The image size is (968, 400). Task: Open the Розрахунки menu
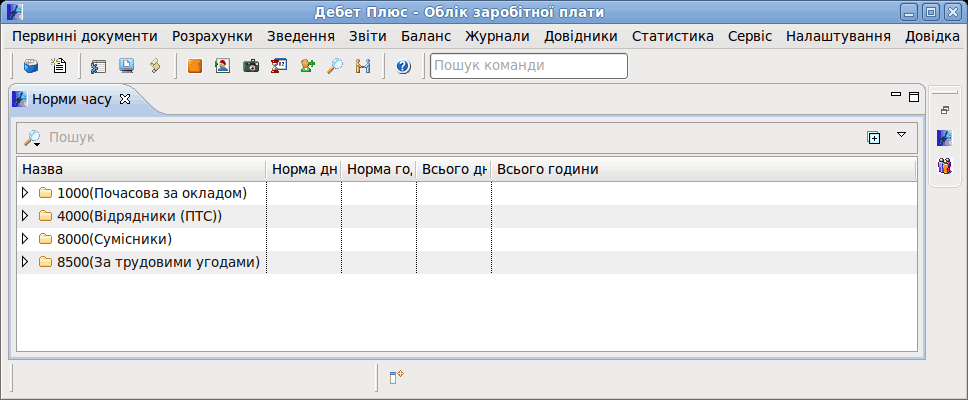click(212, 36)
